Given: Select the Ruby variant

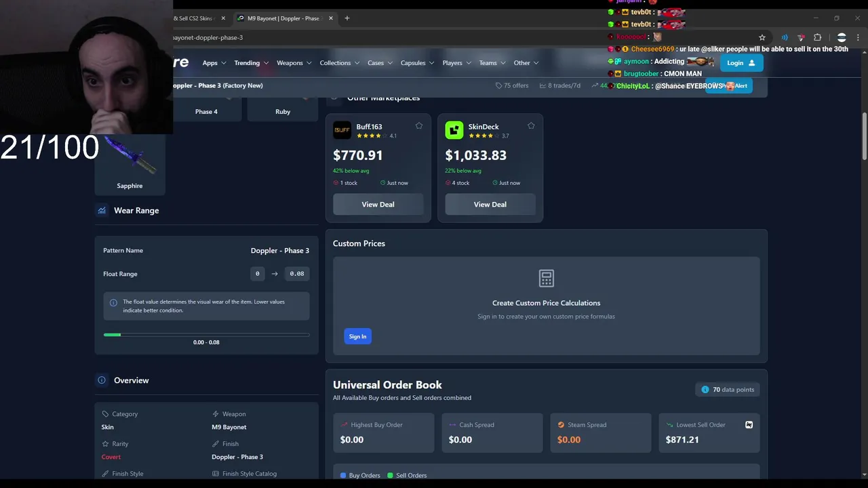Looking at the screenshot, I should 283,112.
